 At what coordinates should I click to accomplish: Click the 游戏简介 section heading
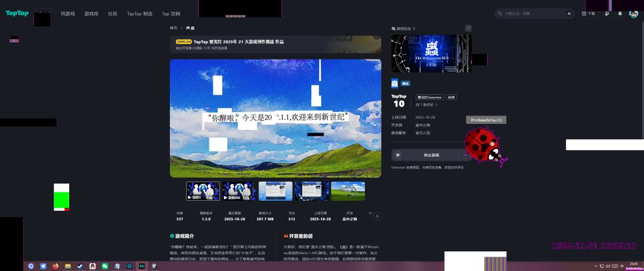pyautogui.click(x=182, y=236)
